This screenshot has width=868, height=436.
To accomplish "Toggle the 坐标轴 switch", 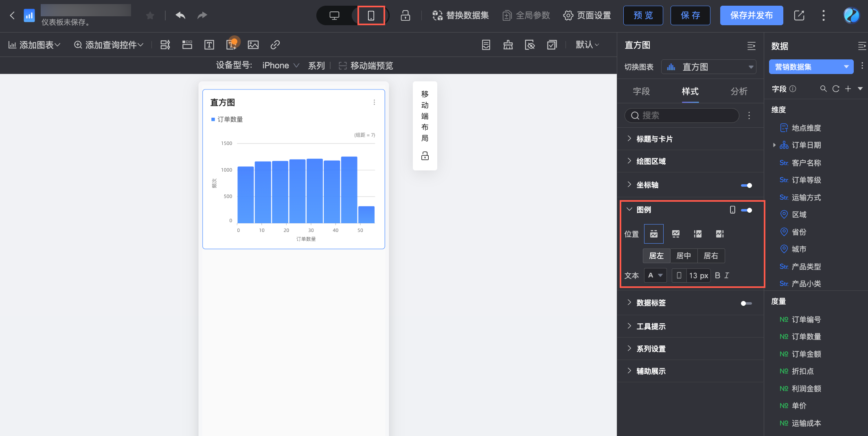I will [746, 185].
